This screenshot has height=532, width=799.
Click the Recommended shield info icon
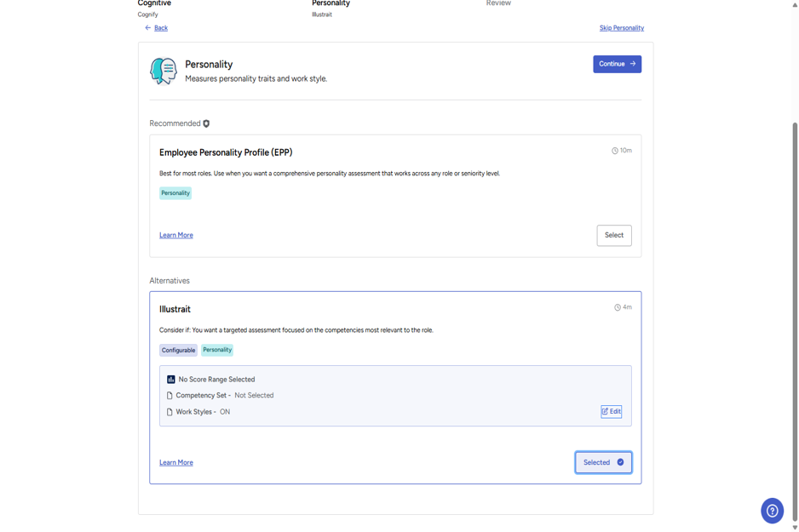pyautogui.click(x=206, y=123)
